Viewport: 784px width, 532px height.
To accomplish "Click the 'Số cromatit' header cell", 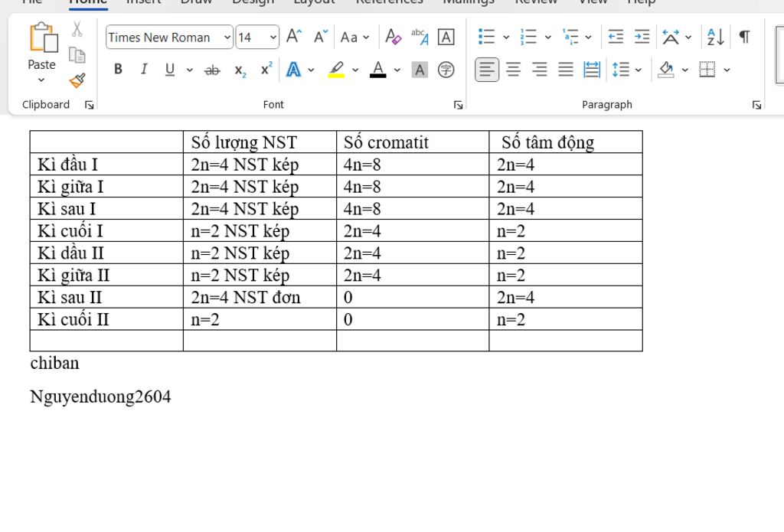I will [413, 142].
